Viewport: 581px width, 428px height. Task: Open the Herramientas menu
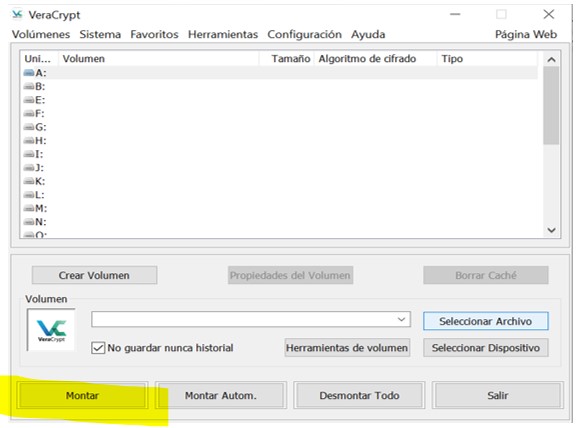(x=223, y=34)
